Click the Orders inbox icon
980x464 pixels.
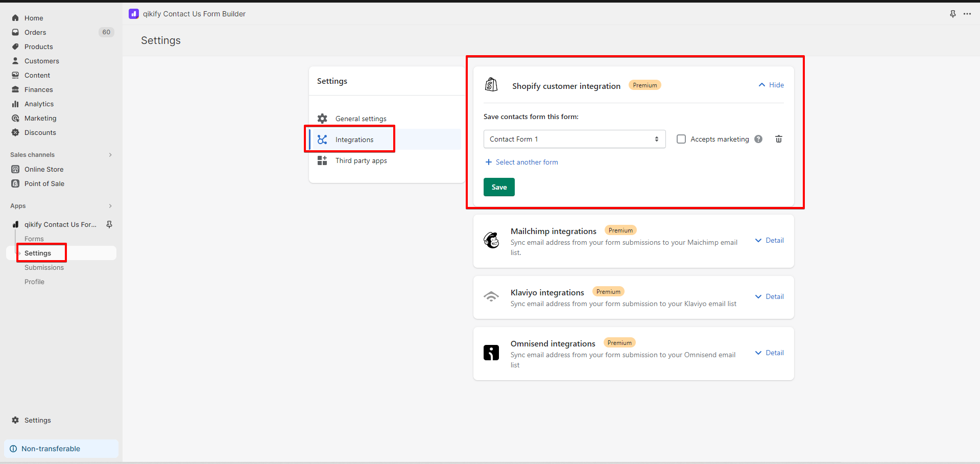click(15, 32)
